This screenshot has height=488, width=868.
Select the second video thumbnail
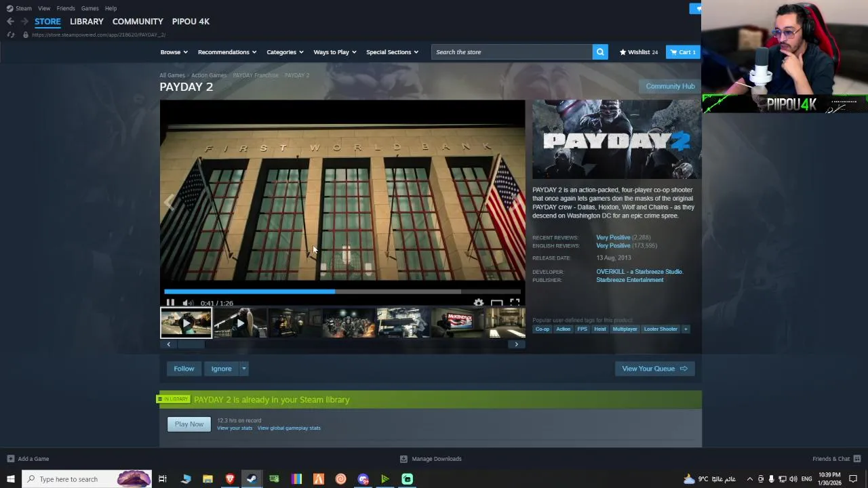click(240, 323)
